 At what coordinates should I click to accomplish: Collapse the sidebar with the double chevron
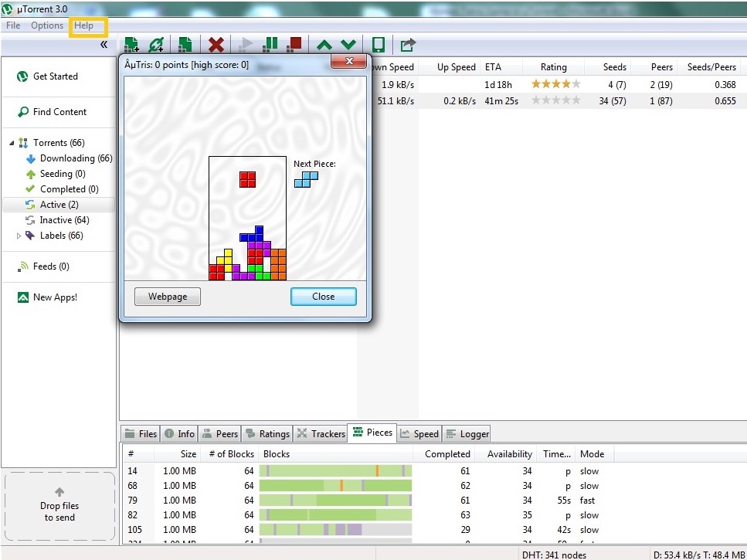[104, 45]
